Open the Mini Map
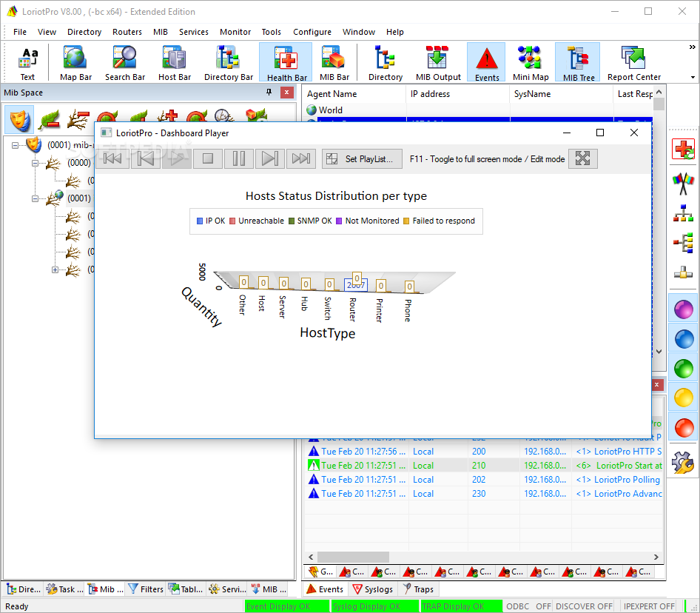This screenshot has height=613, width=700. [x=531, y=63]
